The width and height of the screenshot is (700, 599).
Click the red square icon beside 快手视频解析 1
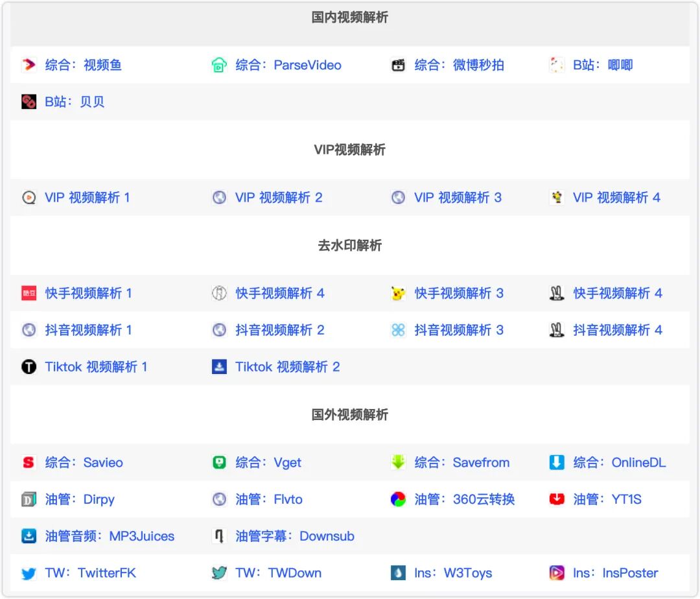29,293
